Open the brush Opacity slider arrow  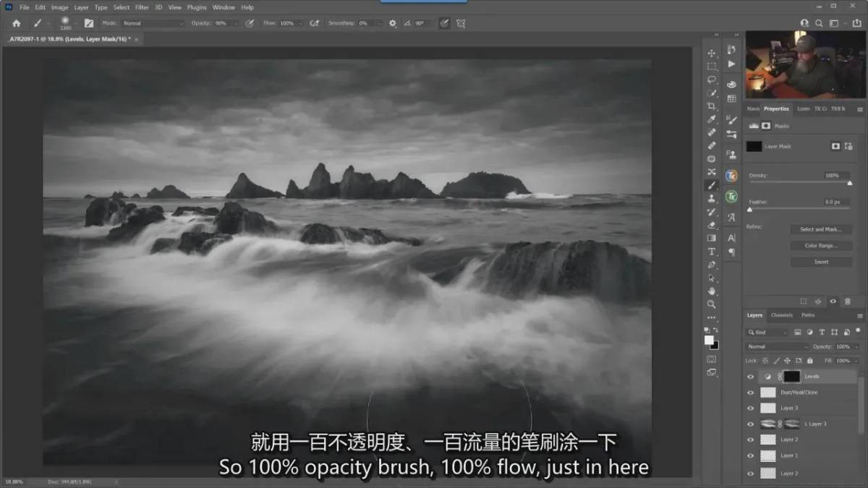[235, 23]
